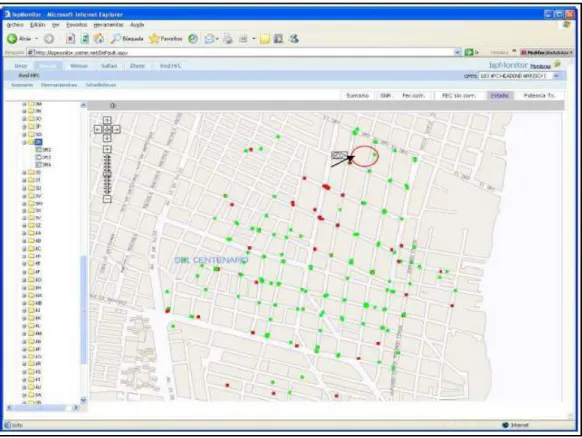Screen dimensions: 582x438
Task: Click the map zoom level slider track
Action: coord(107,174)
